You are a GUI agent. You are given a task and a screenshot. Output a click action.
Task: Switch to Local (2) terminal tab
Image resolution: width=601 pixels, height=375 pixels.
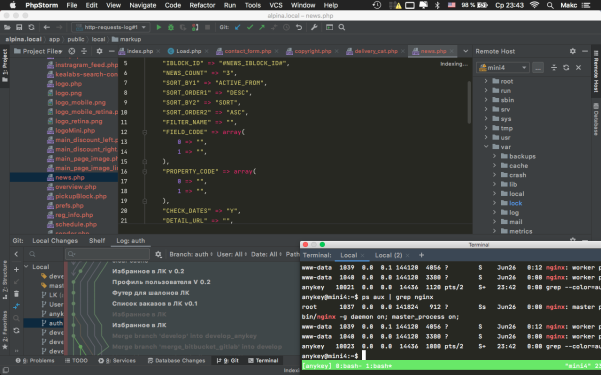point(388,255)
